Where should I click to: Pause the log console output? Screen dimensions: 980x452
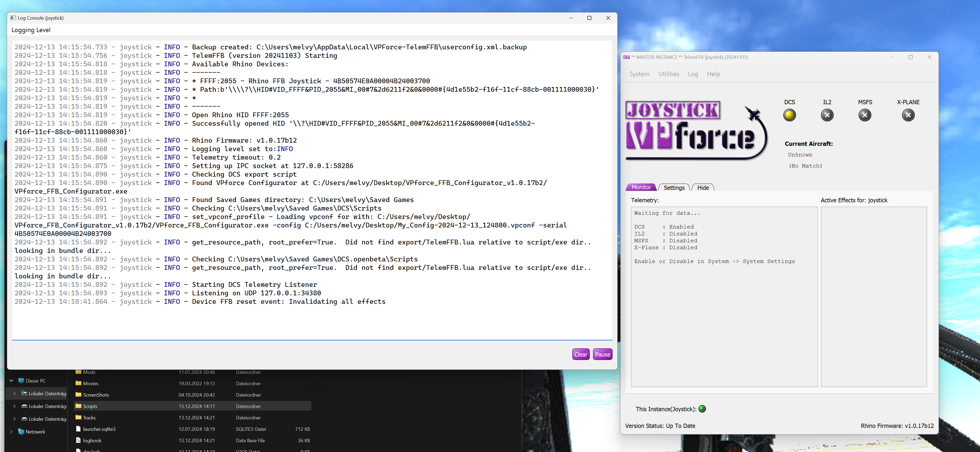click(x=602, y=354)
